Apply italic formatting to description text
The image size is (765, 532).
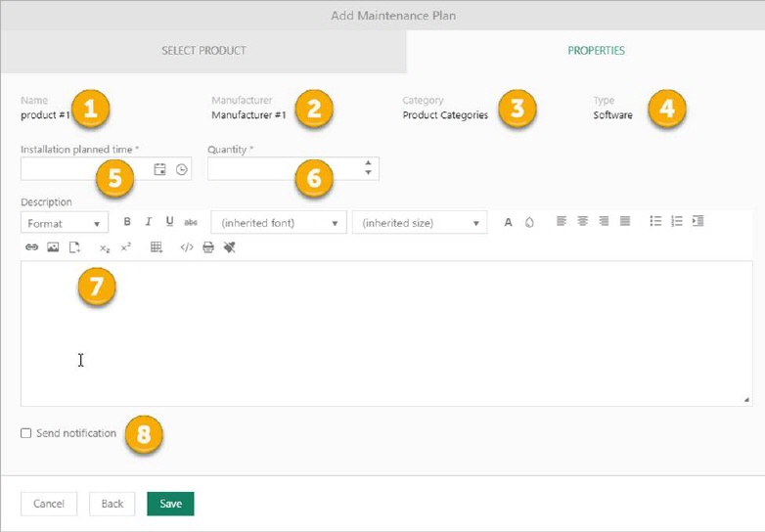[x=149, y=223]
